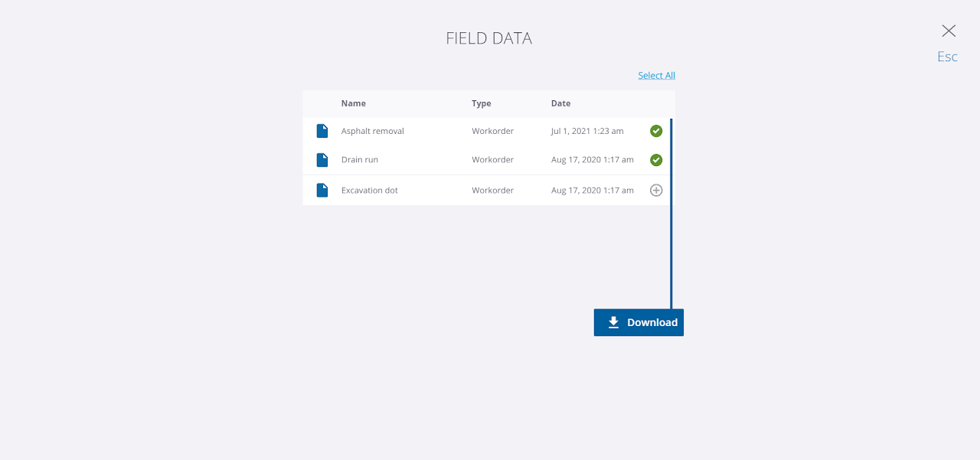The image size is (980, 460).
Task: Deselect the Drain run green checkmark
Action: click(x=656, y=160)
